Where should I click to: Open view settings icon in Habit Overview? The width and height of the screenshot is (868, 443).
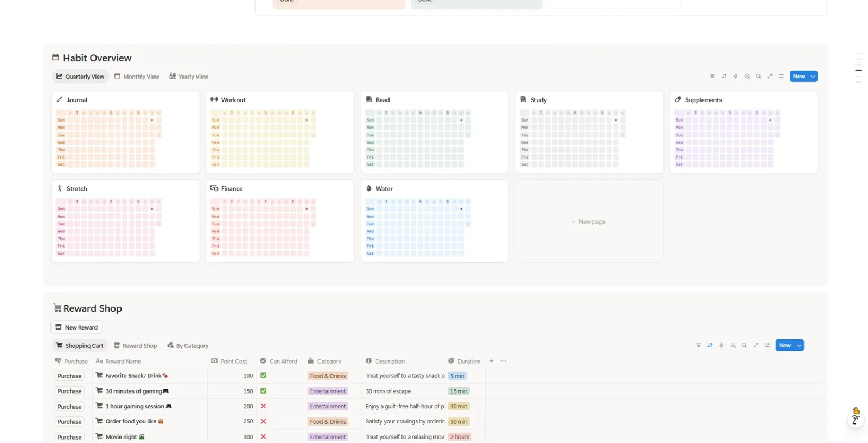(x=781, y=77)
